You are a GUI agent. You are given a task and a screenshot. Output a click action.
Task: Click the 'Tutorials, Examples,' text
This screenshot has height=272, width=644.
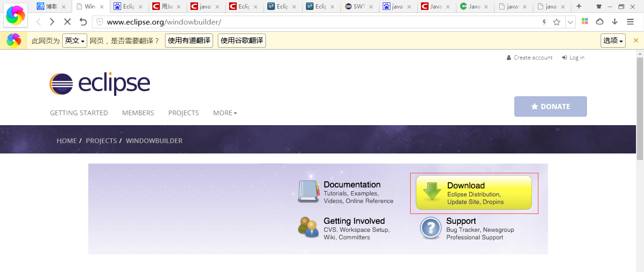click(x=351, y=194)
